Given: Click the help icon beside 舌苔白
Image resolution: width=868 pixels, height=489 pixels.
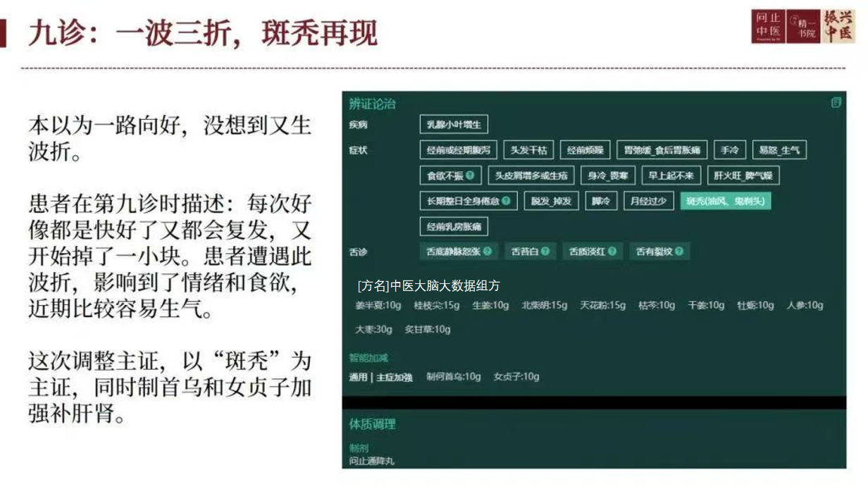Looking at the screenshot, I should tap(546, 251).
